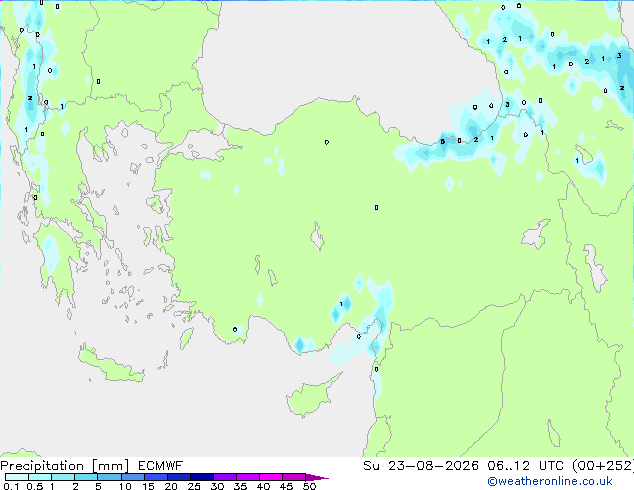Click the legend label '0.5'
The image size is (634, 490).
coord(35,486)
